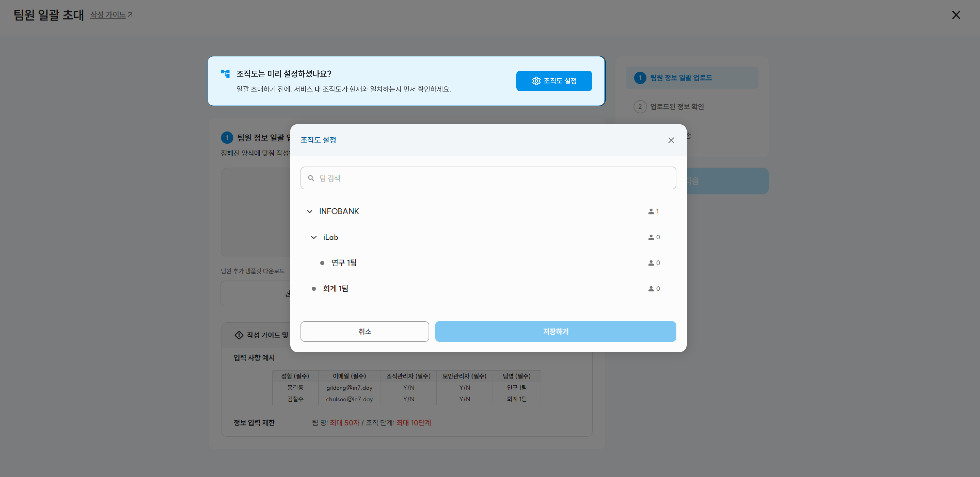
Task: Click the bullet dot beside 연구 1팀
Action: (322, 263)
